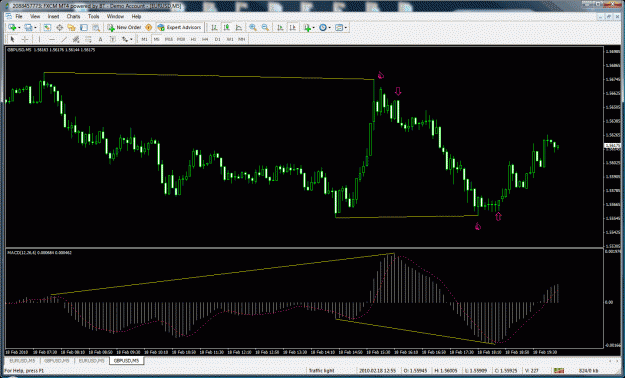625x378 pixels.
Task: Switch timeframe to H1
Action: [193, 39]
